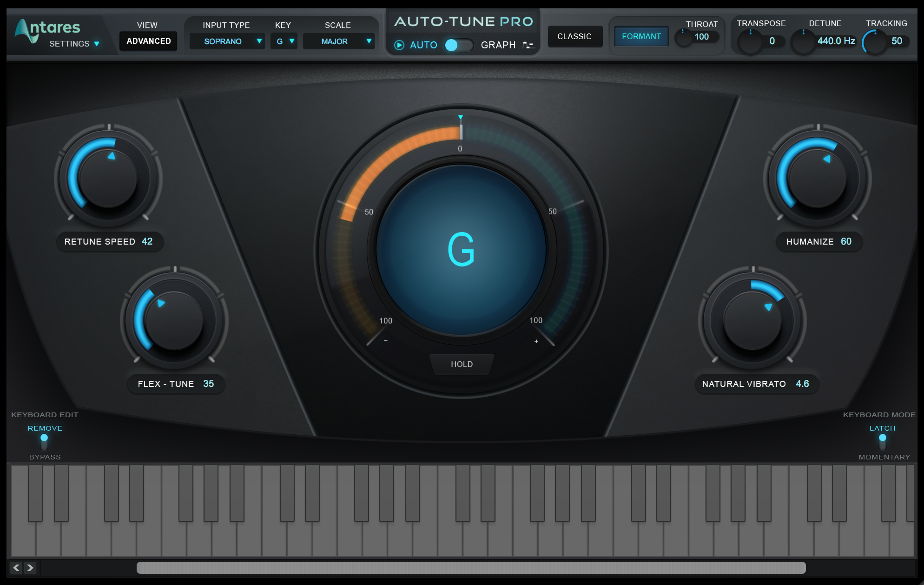Image resolution: width=924 pixels, height=585 pixels.
Task: Open the INPUT TYPE dropdown showing Soprano
Action: (227, 41)
